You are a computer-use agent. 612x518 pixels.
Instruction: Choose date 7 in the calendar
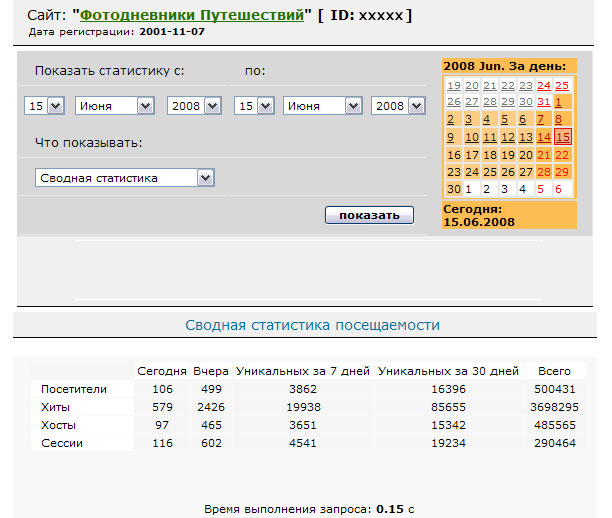[544, 120]
